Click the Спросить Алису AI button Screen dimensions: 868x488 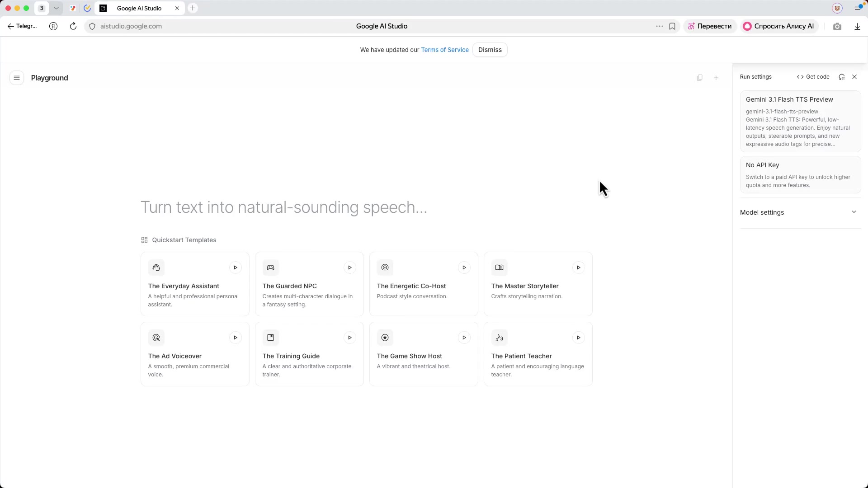point(779,26)
